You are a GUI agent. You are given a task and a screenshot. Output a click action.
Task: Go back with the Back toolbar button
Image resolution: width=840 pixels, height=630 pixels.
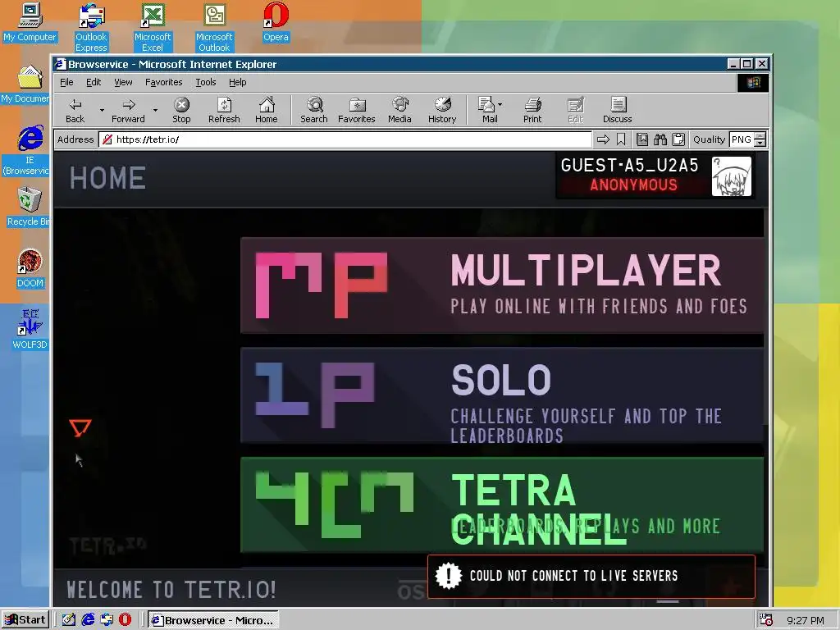click(75, 111)
